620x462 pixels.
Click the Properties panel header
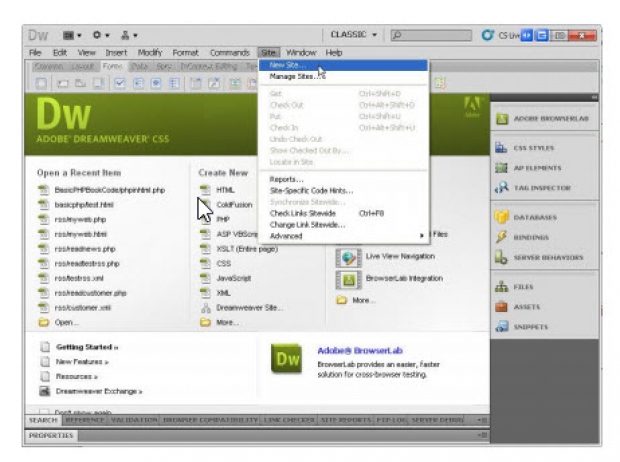pyautogui.click(x=51, y=435)
